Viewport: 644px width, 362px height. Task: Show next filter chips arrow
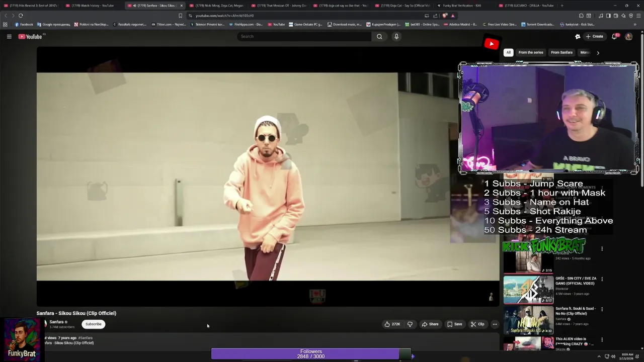(x=598, y=53)
